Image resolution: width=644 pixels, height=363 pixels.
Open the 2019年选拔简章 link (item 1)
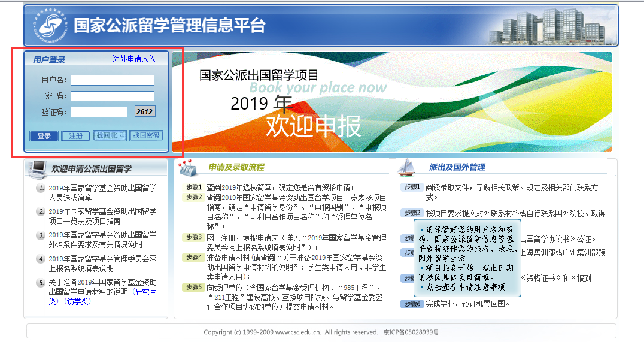102,192
